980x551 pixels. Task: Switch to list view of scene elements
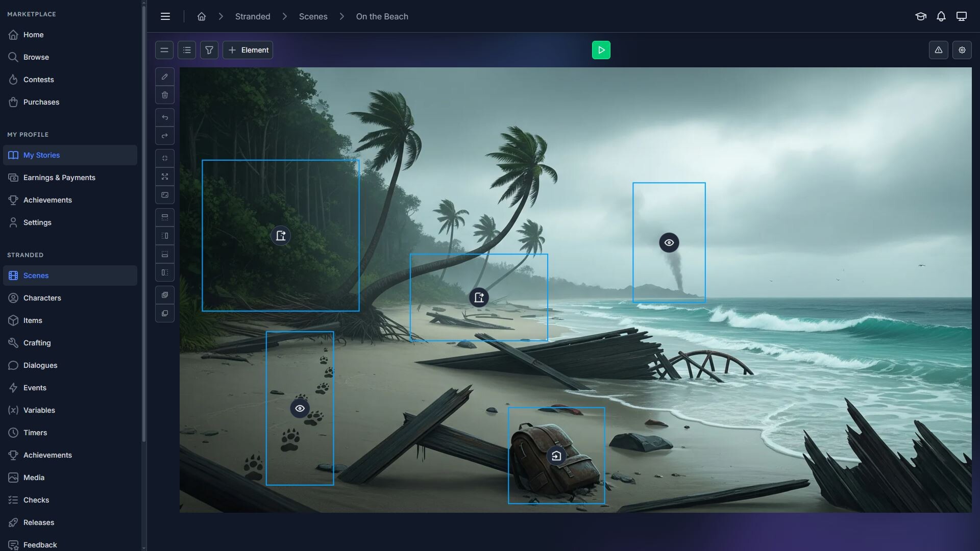point(186,49)
